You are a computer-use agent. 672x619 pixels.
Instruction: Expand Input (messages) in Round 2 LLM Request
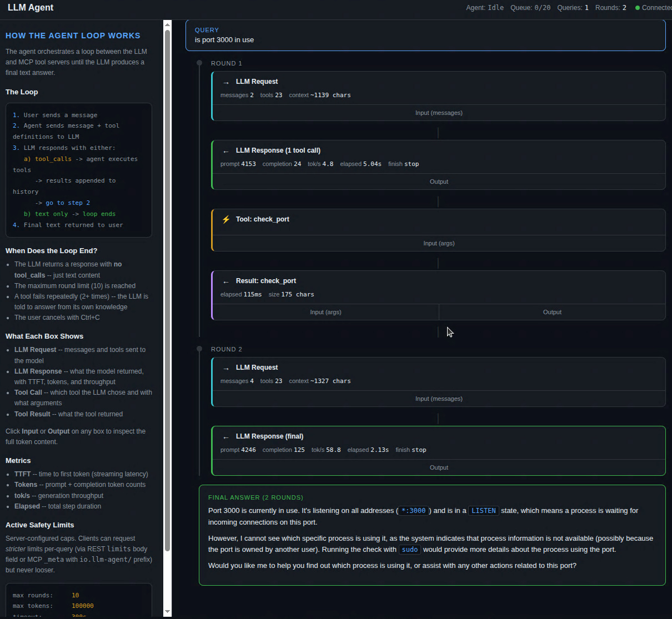point(439,399)
